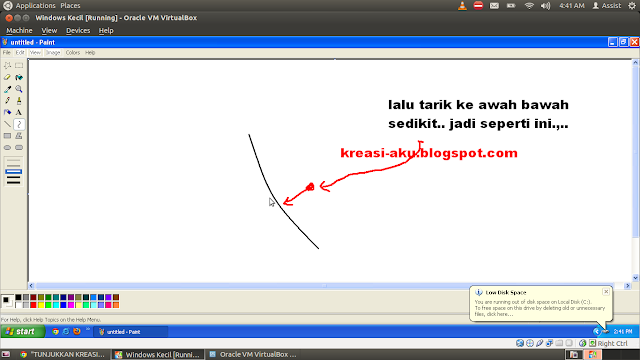Pick the orange palette color
The image size is (640, 360).
click(116, 304)
